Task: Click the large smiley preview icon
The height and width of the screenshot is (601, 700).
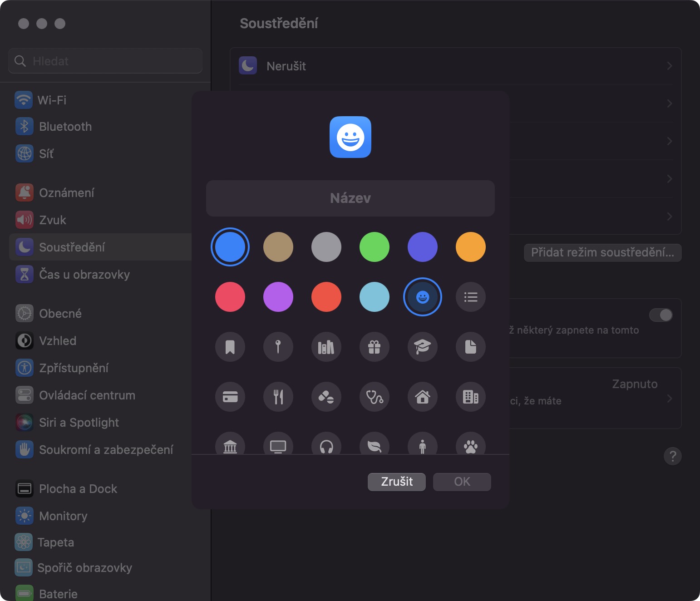Action: (x=350, y=137)
